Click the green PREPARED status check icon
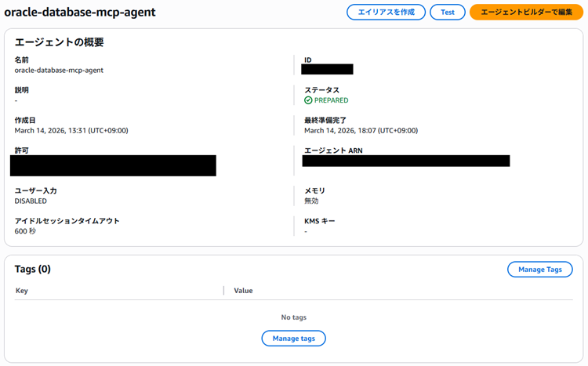 [x=308, y=100]
